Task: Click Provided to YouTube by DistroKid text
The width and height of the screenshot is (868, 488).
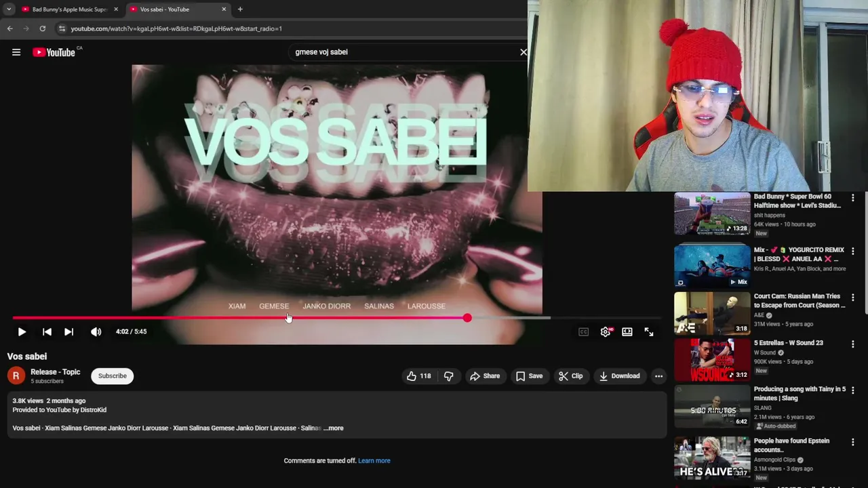Action: coord(60,410)
